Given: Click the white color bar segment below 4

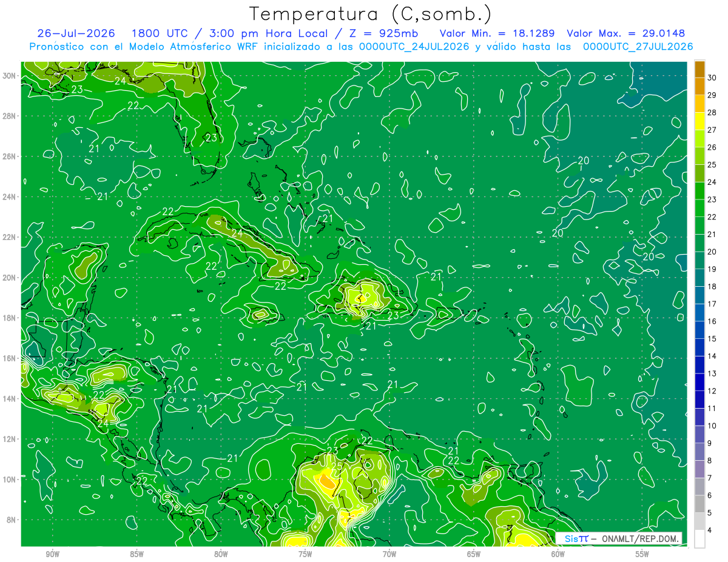Looking at the screenshot, I should coord(700,539).
